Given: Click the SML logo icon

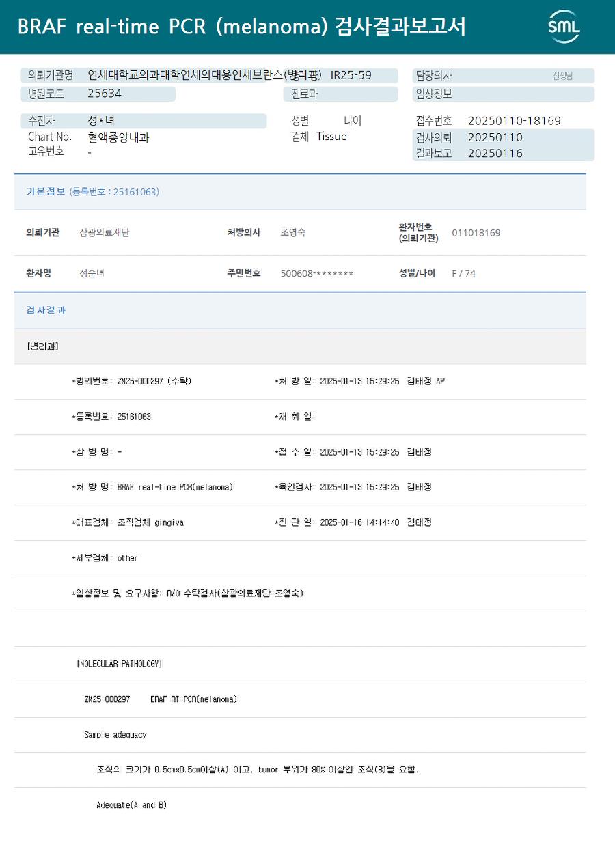Looking at the screenshot, I should click(564, 27).
